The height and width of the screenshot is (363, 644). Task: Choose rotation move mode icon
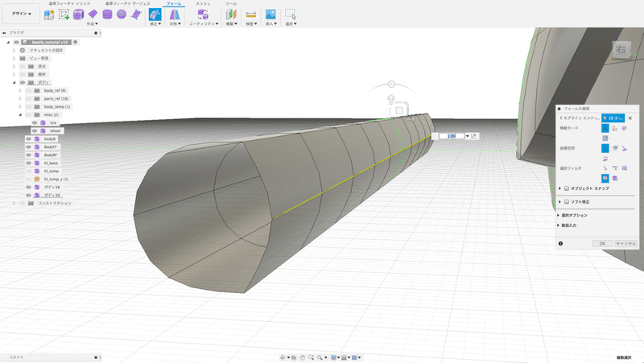click(x=625, y=128)
